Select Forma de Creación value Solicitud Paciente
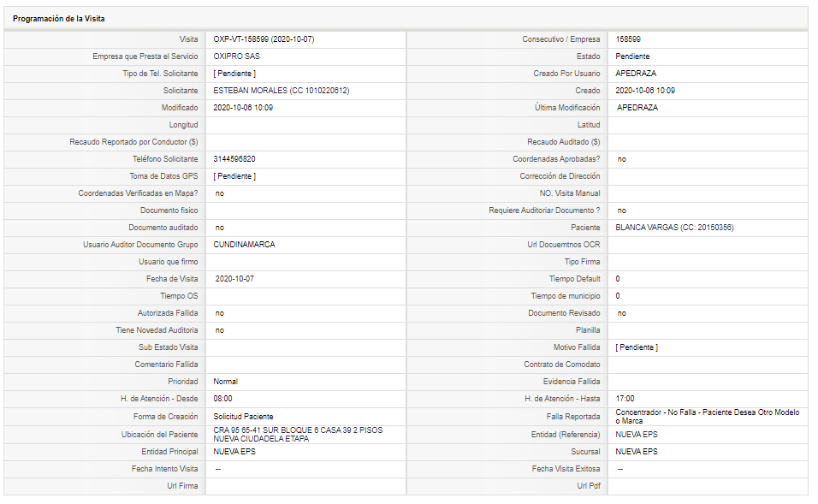This screenshot has height=504, width=818. pyautogui.click(x=243, y=417)
